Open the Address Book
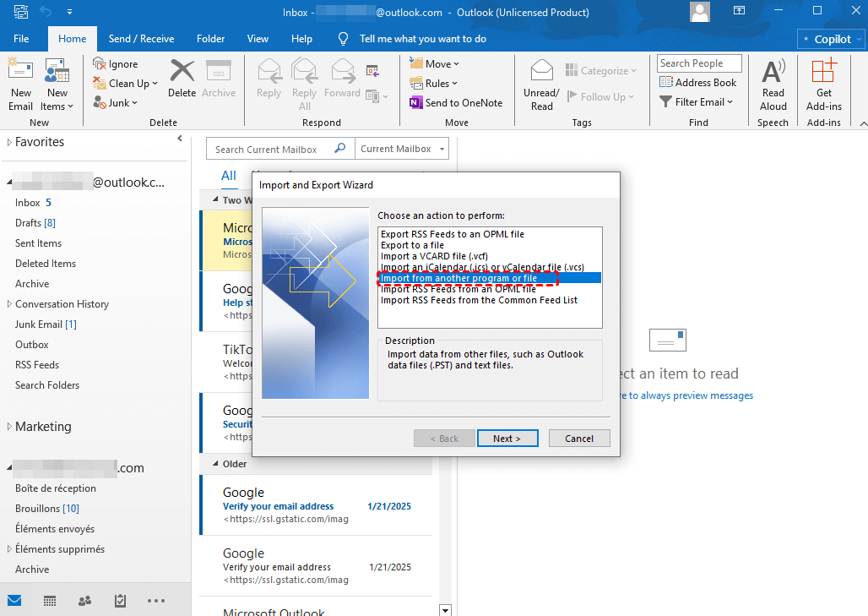The image size is (868, 616). [x=698, y=83]
